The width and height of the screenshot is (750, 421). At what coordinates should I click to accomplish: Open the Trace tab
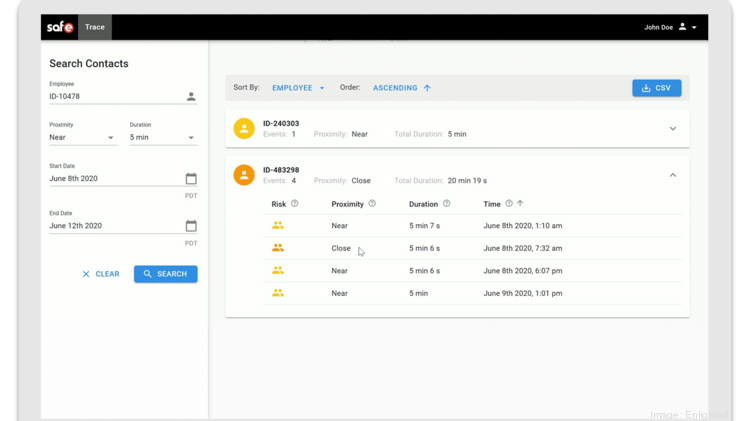[x=95, y=27]
